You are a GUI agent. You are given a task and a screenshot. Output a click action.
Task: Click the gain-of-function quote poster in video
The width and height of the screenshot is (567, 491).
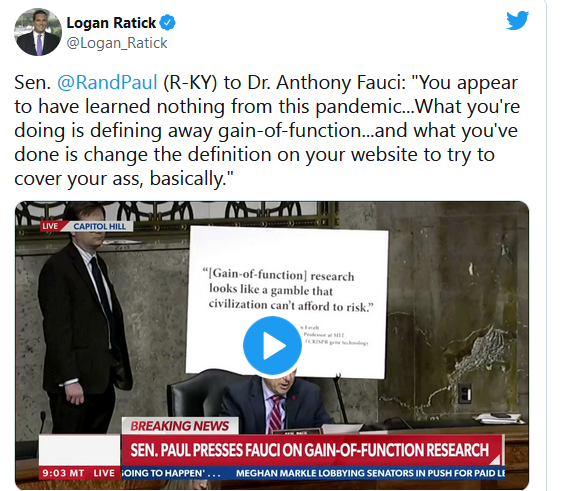(287, 302)
